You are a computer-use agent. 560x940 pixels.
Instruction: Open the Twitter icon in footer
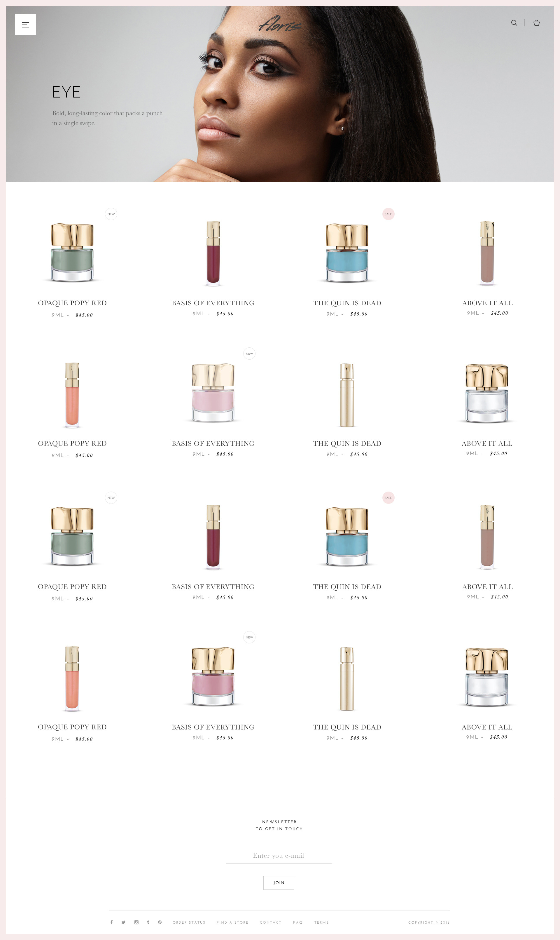click(x=123, y=922)
